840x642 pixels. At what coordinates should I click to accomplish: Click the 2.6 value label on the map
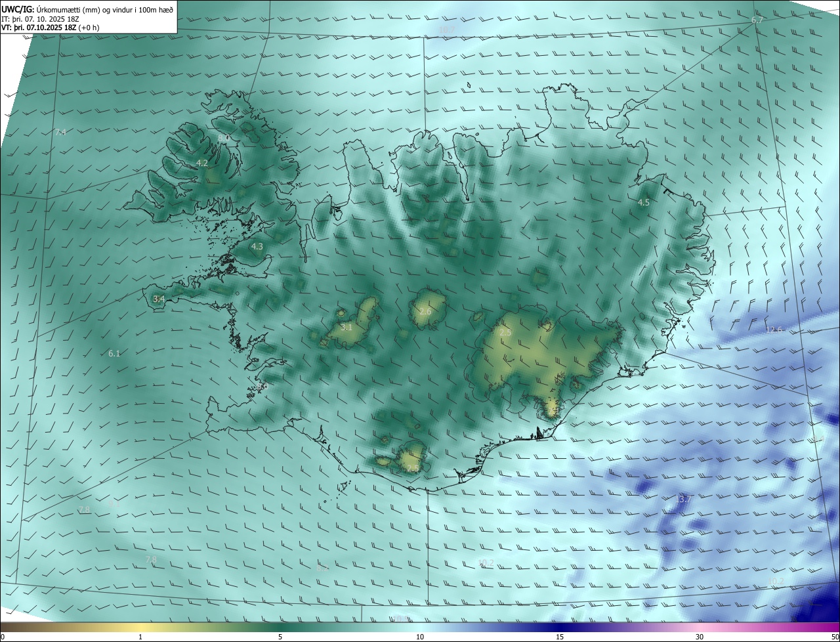(x=425, y=311)
